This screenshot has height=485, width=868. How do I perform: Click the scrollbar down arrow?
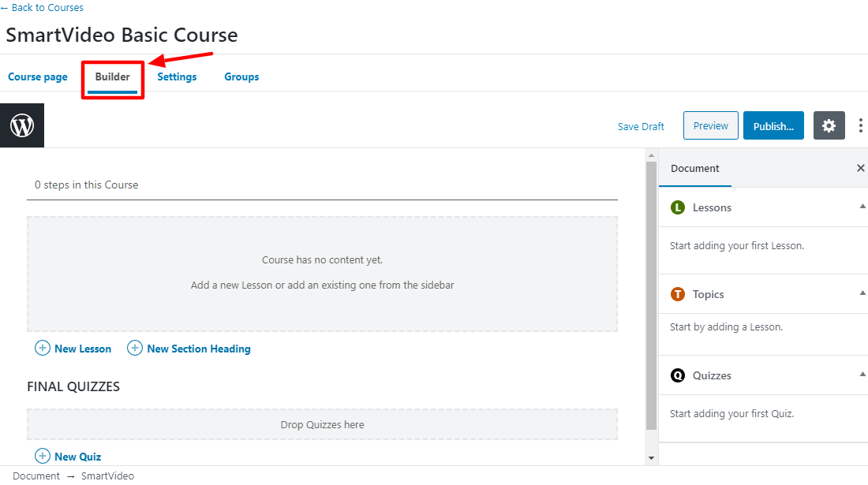click(651, 458)
